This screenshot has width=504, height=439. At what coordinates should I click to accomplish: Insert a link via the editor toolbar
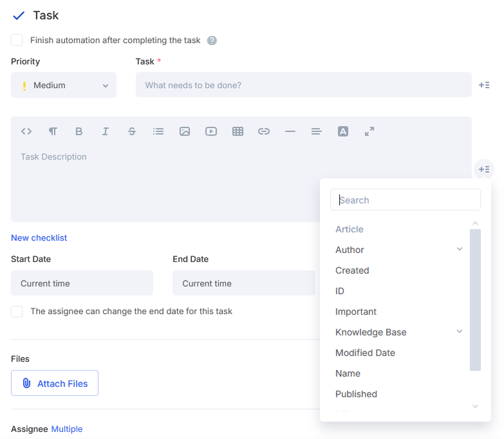pos(264,131)
